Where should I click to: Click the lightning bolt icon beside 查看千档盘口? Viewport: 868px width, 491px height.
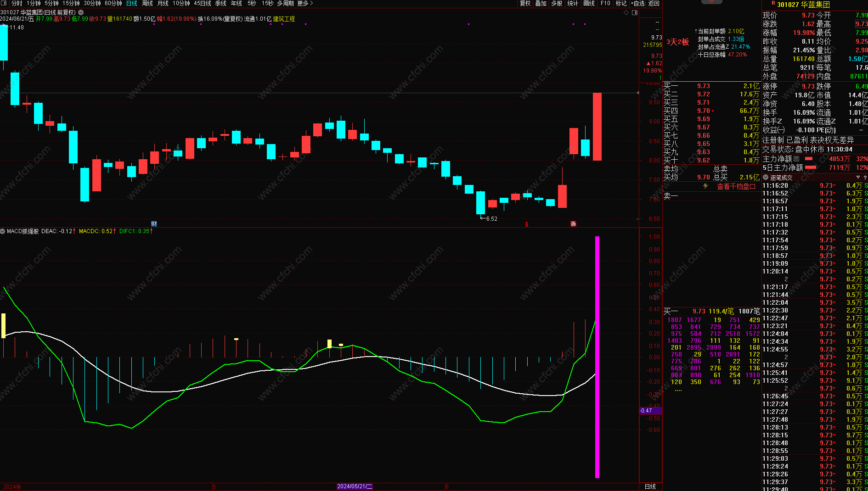coord(706,186)
